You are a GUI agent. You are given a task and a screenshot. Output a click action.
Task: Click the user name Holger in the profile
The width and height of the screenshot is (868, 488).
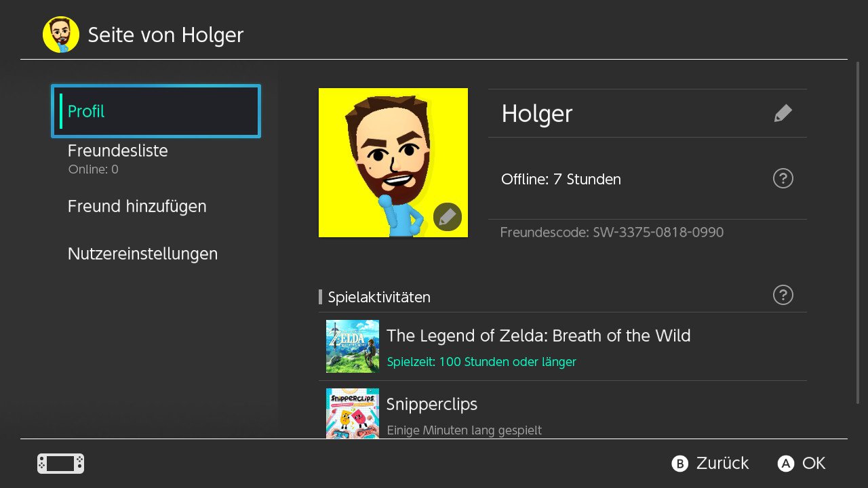(537, 114)
